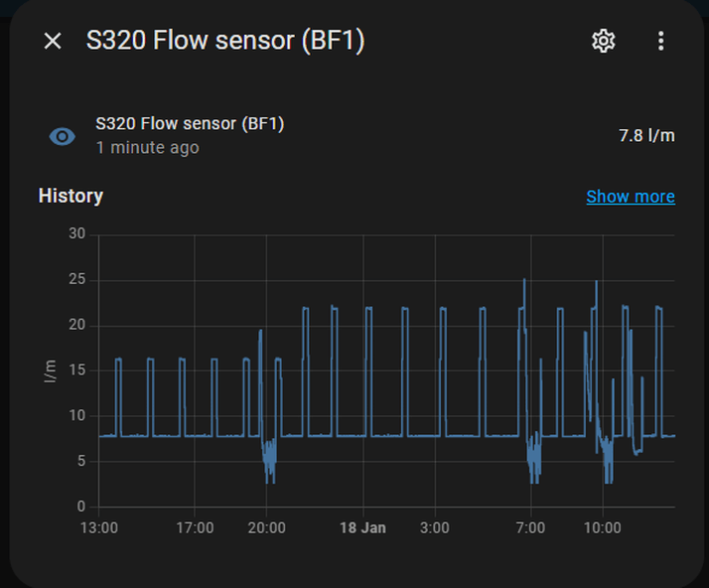Click the 30 value on the y-axis
709x588 pixels.
77,234
